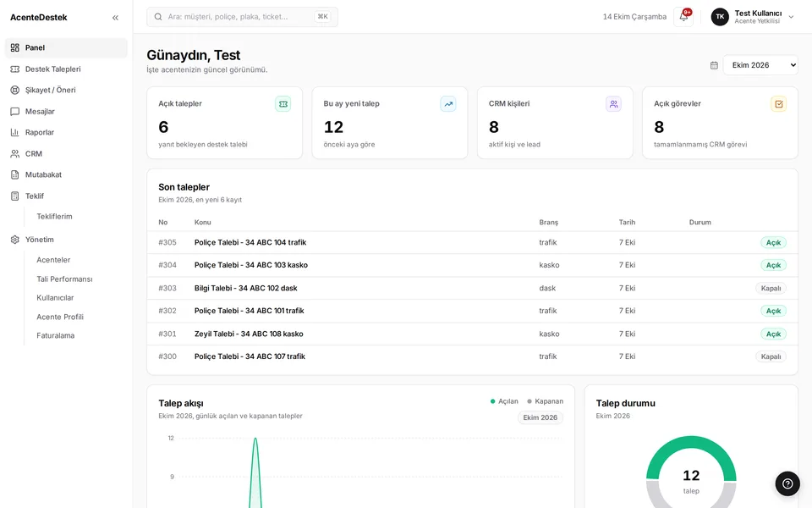Viewport: 812px width, 508px height.
Task: Open notifications bell icon
Action: point(683,17)
